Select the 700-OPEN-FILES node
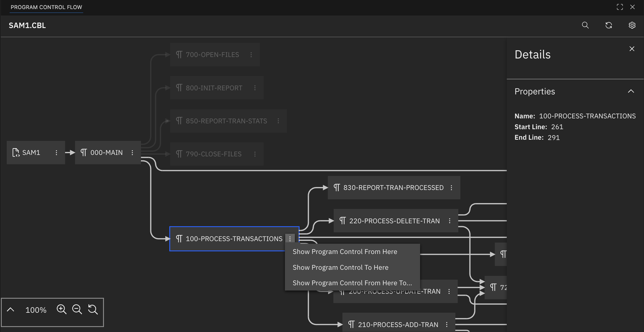Screen dimensions: 644x332 [x=212, y=54]
